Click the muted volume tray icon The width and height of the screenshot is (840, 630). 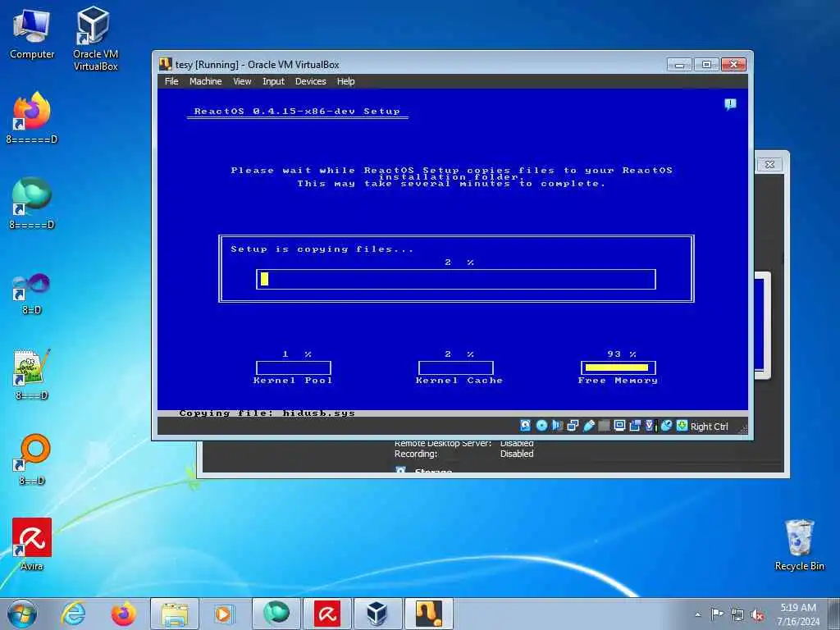(757, 614)
